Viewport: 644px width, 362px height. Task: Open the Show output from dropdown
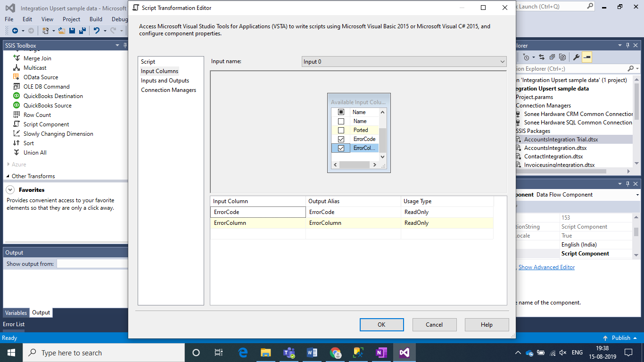[x=92, y=264]
